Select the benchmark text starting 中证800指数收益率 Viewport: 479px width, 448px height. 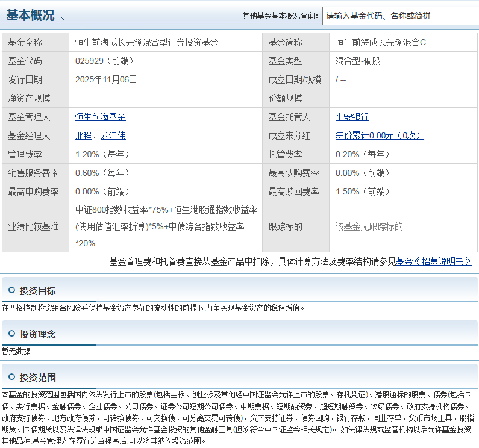(166, 226)
